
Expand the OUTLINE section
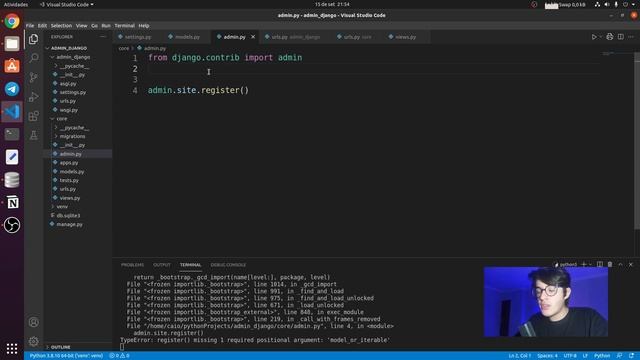coord(60,347)
